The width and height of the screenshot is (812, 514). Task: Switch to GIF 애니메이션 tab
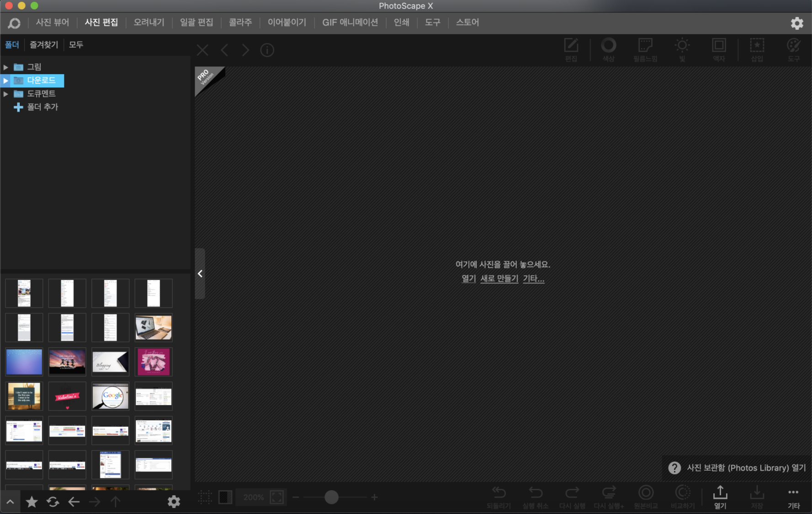pos(350,22)
